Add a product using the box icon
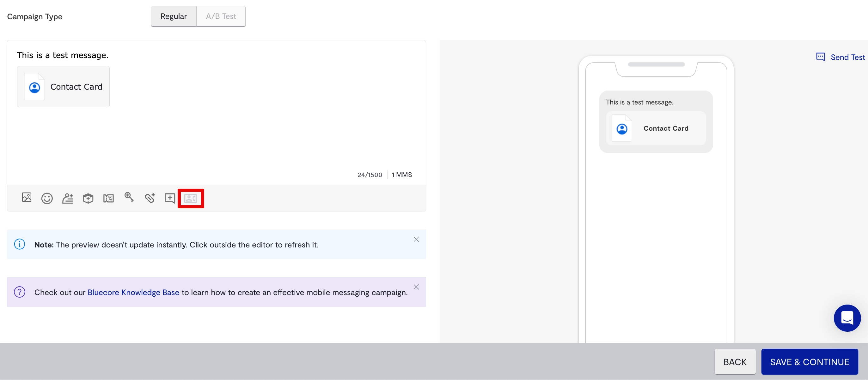868x380 pixels. pyautogui.click(x=88, y=198)
